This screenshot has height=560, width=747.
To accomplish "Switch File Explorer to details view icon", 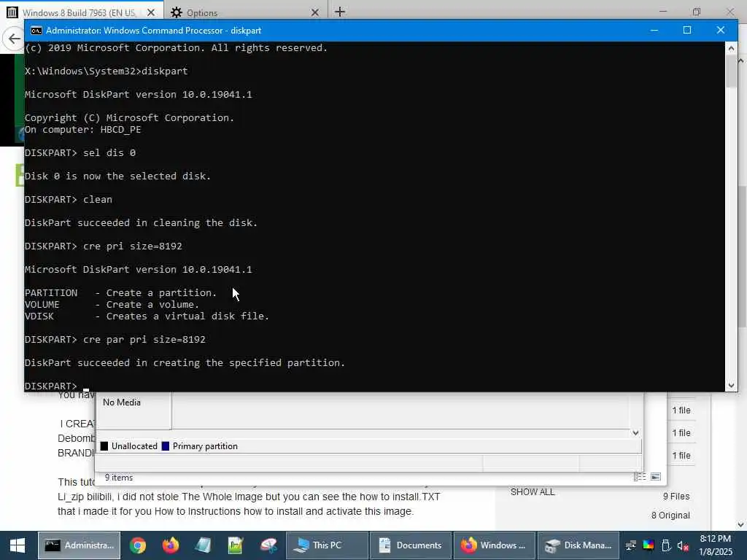I will click(640, 477).
